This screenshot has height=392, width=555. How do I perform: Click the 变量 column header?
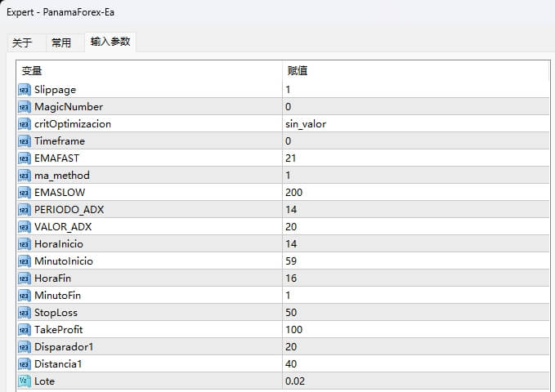[31, 71]
